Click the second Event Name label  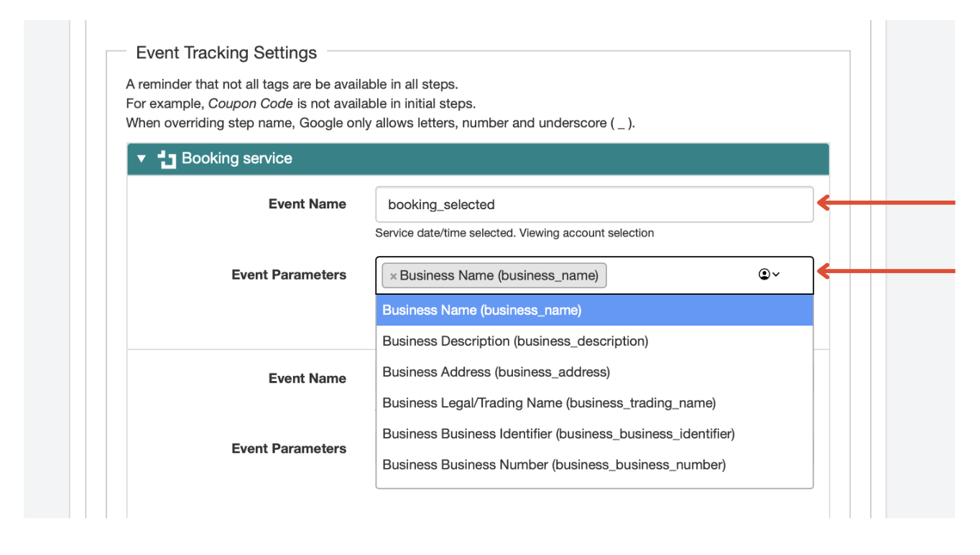(307, 379)
